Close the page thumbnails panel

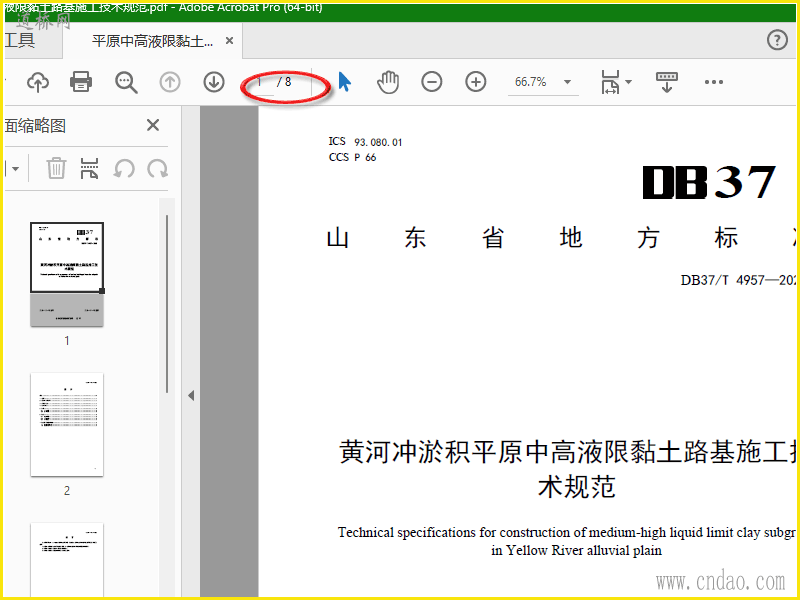[x=153, y=125]
